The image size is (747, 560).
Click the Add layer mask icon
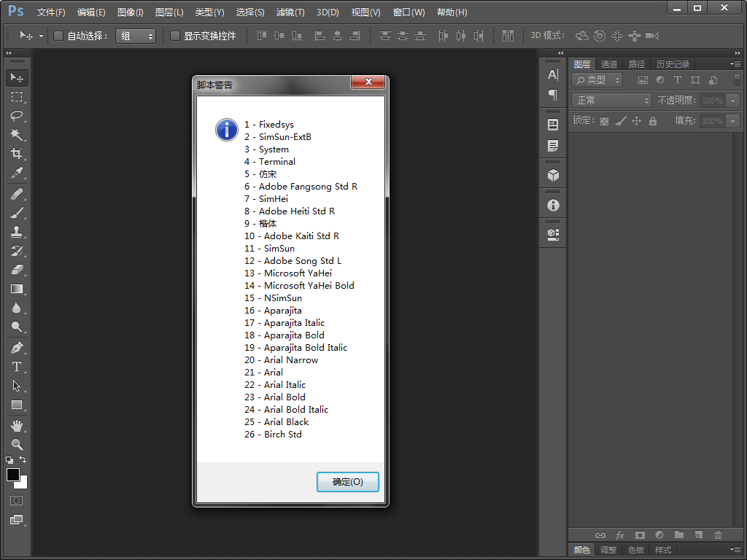pos(640,535)
